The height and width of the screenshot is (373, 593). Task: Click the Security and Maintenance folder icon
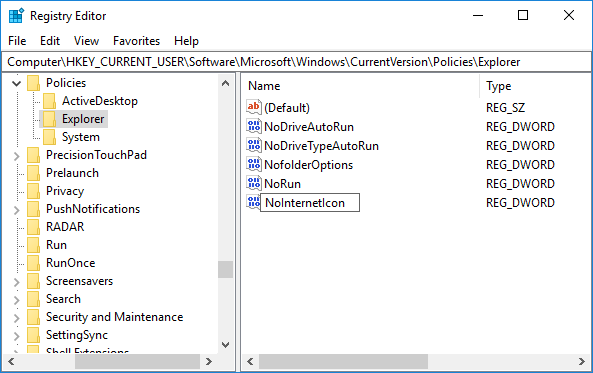pos(33,317)
